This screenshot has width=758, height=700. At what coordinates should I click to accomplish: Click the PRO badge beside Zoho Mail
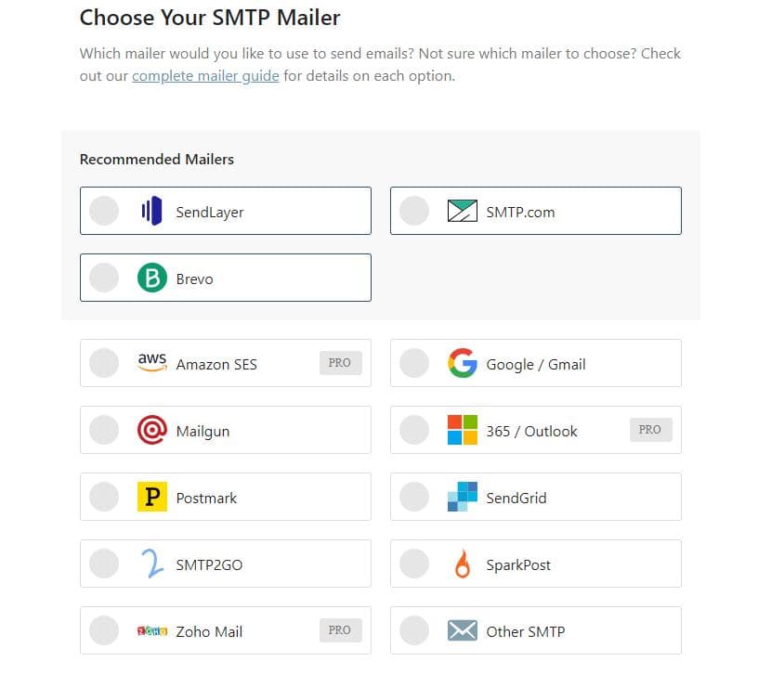pyautogui.click(x=340, y=630)
